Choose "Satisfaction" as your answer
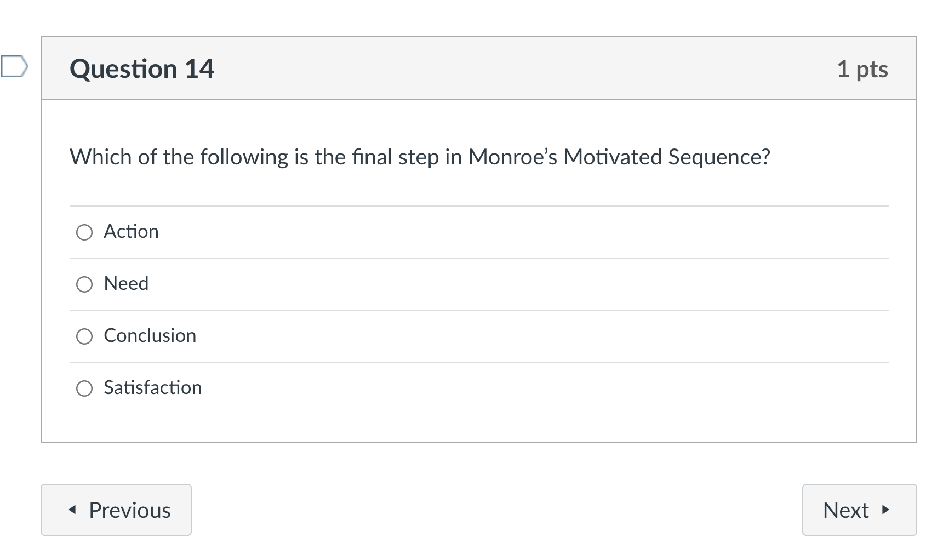Viewport: 943px width, 560px height. tap(84, 388)
